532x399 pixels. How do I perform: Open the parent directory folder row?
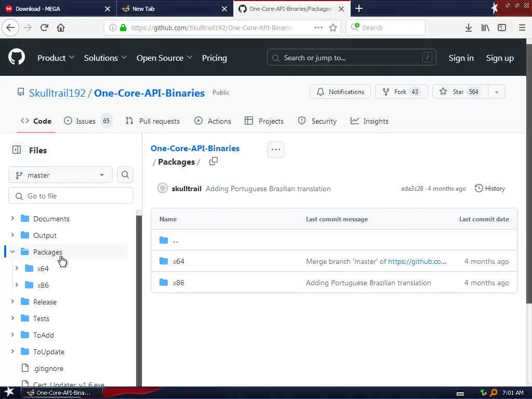click(334, 240)
